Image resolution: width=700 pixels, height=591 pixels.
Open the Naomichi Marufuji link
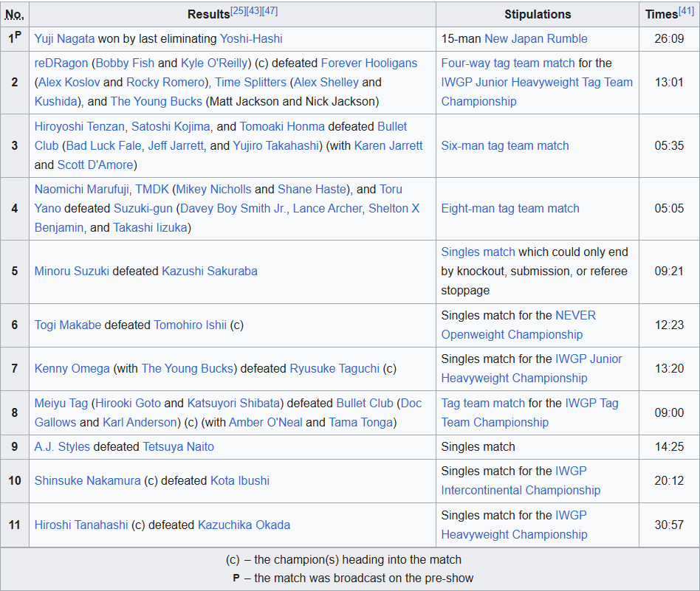[82, 189]
